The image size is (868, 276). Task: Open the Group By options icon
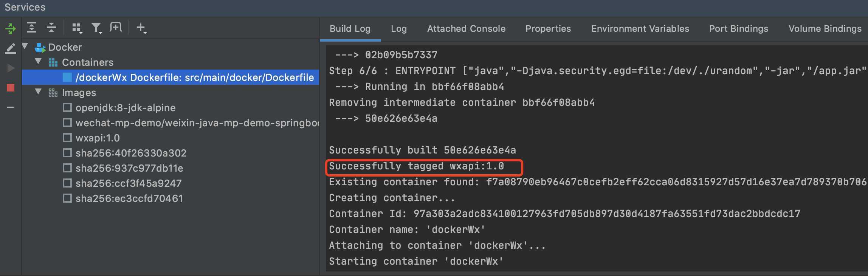tap(77, 28)
